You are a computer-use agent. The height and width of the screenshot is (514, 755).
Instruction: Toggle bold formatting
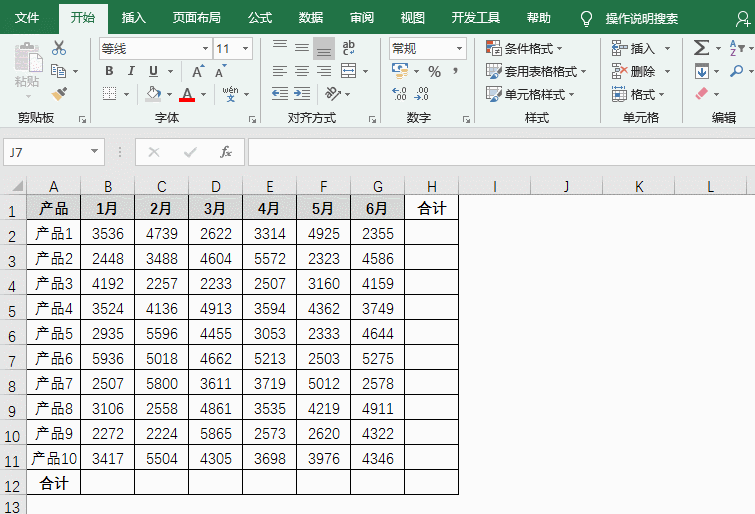click(x=109, y=71)
